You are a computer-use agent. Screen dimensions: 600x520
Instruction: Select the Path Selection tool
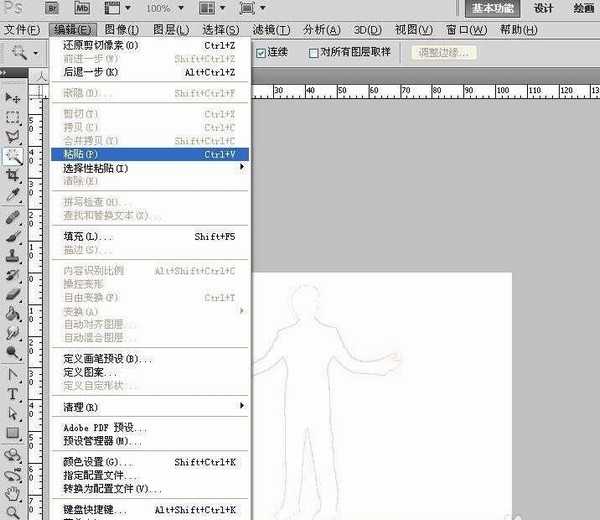[12, 414]
